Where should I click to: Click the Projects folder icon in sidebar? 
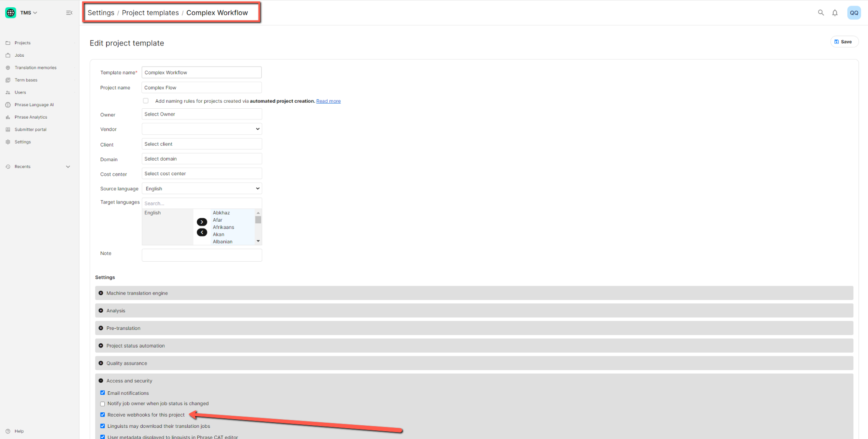point(8,43)
